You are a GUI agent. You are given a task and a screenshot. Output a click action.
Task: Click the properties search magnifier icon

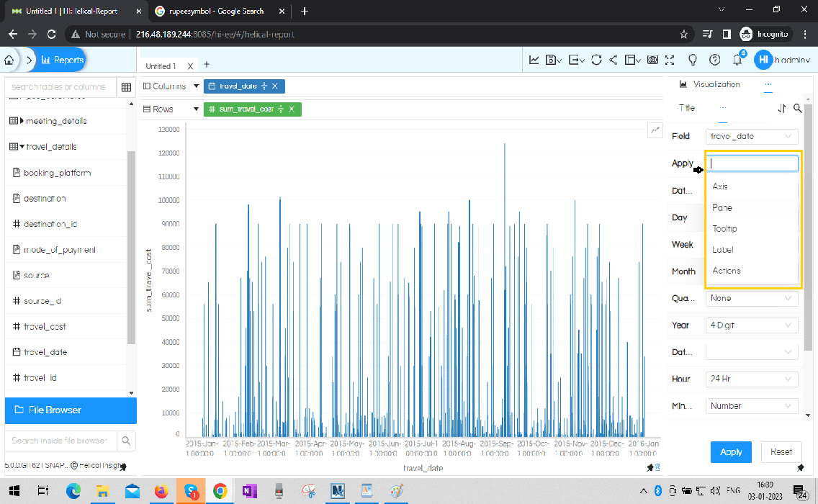coord(798,108)
